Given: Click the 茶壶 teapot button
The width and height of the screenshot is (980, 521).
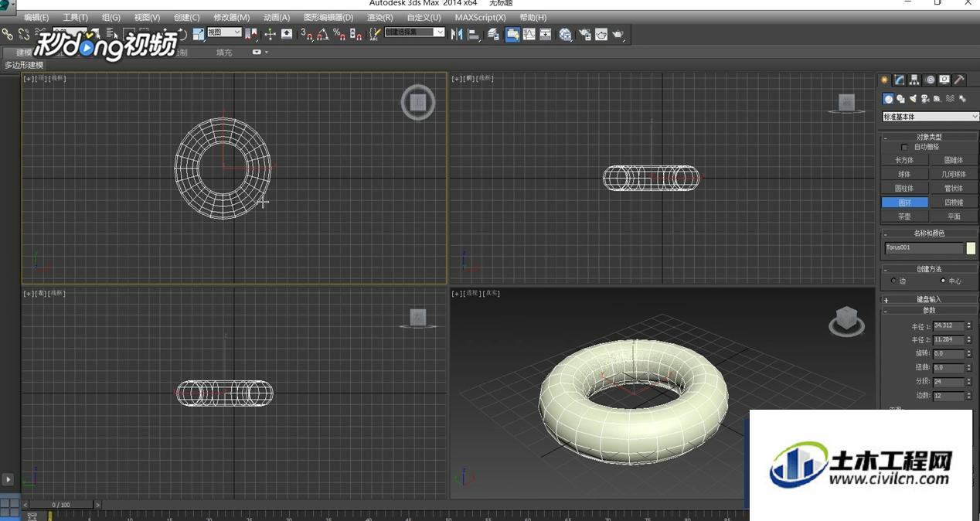Looking at the screenshot, I should (x=904, y=216).
